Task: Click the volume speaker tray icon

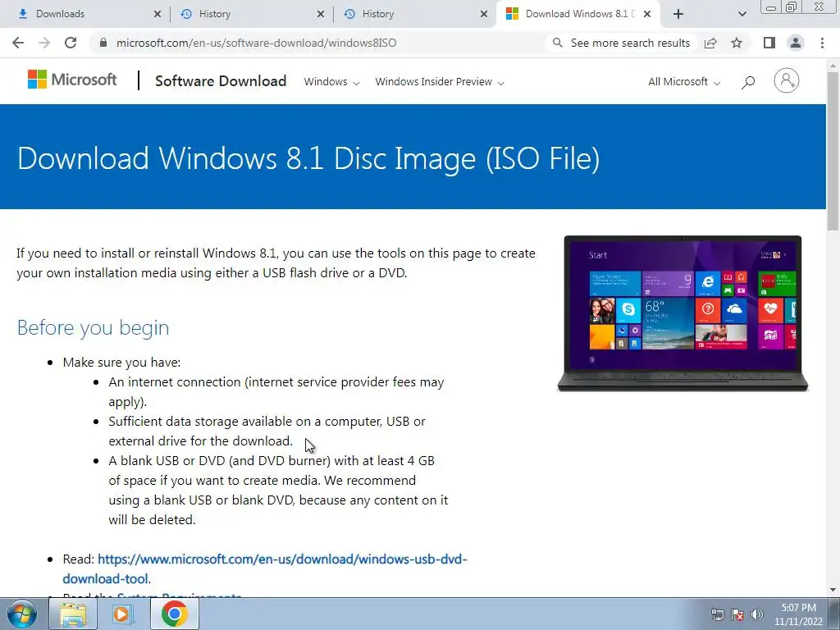Action: coord(757,614)
